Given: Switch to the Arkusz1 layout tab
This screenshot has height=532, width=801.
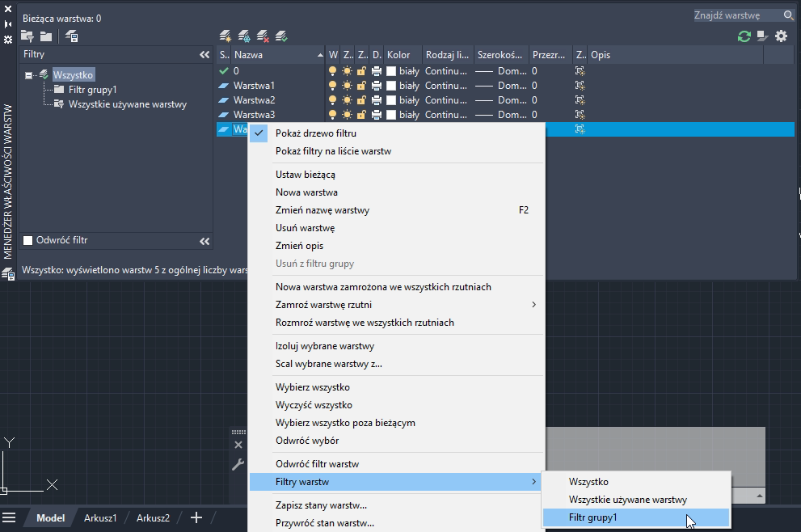Looking at the screenshot, I should tap(100, 517).
